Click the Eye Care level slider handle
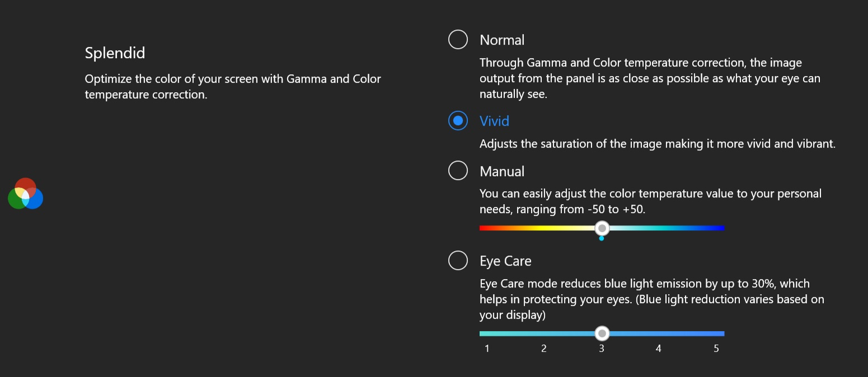868x377 pixels. click(602, 333)
